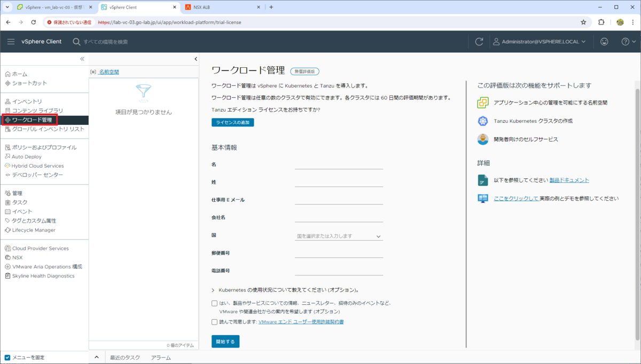The image size is (641, 364).
Task: Expand the bottom recent tasks panel
Action: 97,358
